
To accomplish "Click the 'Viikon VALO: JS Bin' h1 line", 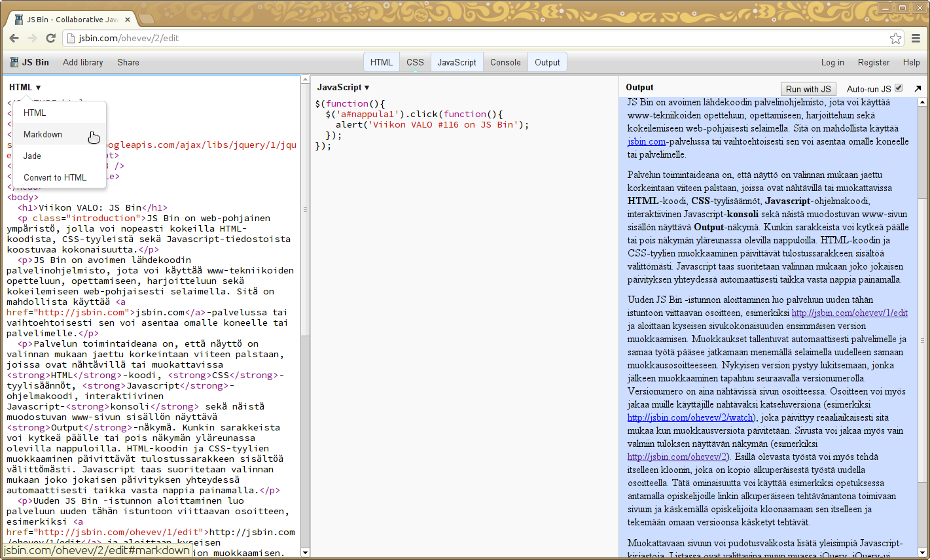I will [92, 207].
